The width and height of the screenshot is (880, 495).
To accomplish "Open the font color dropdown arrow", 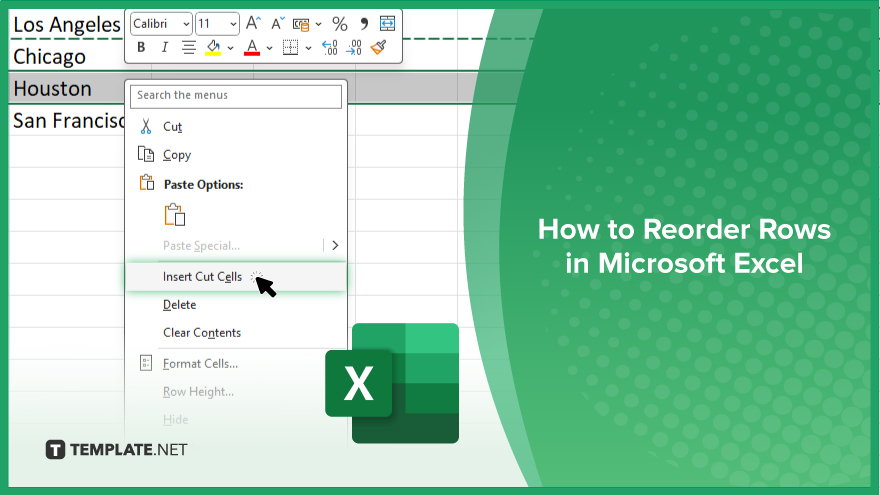I will click(269, 48).
